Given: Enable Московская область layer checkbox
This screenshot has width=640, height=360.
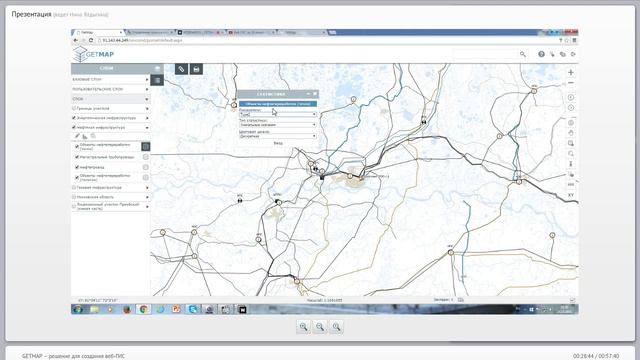Looking at the screenshot, I should tap(74, 197).
